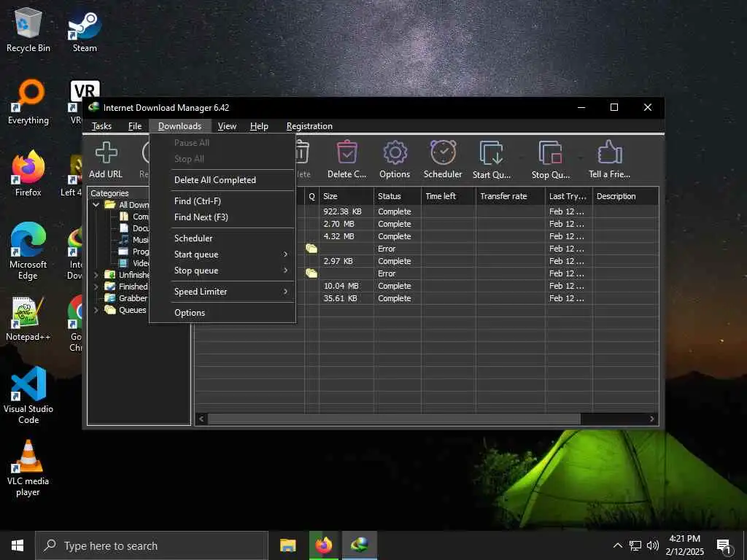Image resolution: width=747 pixels, height=560 pixels.
Task: Click the scrollbar right arrow
Action: pyautogui.click(x=651, y=419)
